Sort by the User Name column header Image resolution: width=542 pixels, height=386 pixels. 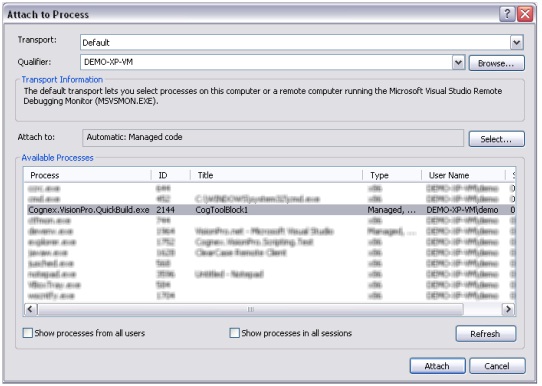[x=464, y=175]
